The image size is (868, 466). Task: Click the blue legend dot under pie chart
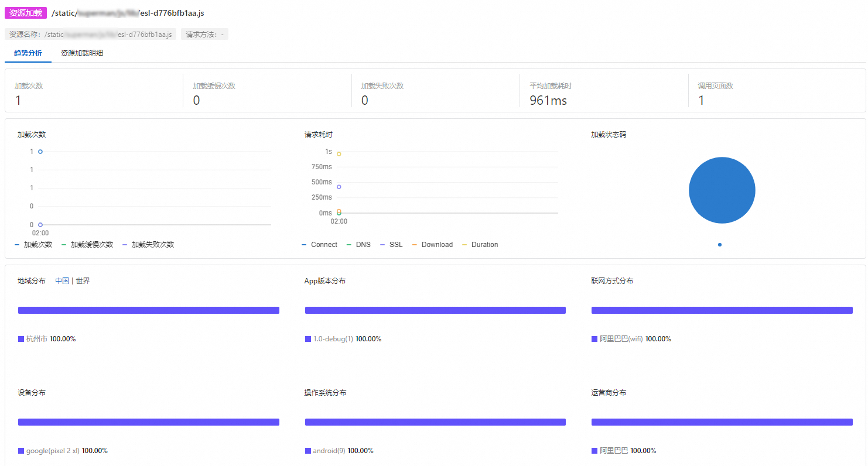(x=720, y=245)
